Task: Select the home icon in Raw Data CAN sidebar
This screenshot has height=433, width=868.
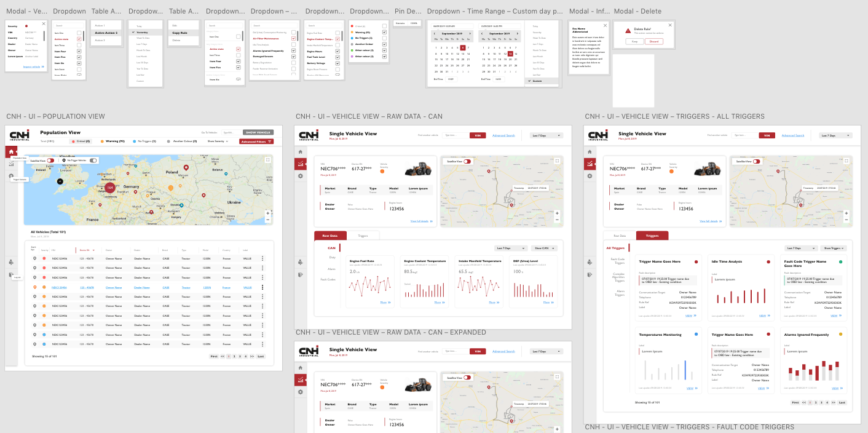Action: coord(300,151)
